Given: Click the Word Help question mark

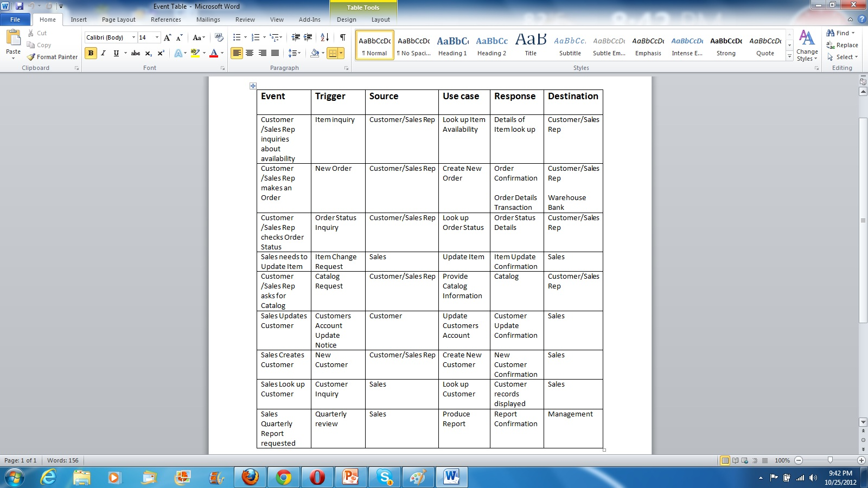Looking at the screenshot, I should coord(861,19).
